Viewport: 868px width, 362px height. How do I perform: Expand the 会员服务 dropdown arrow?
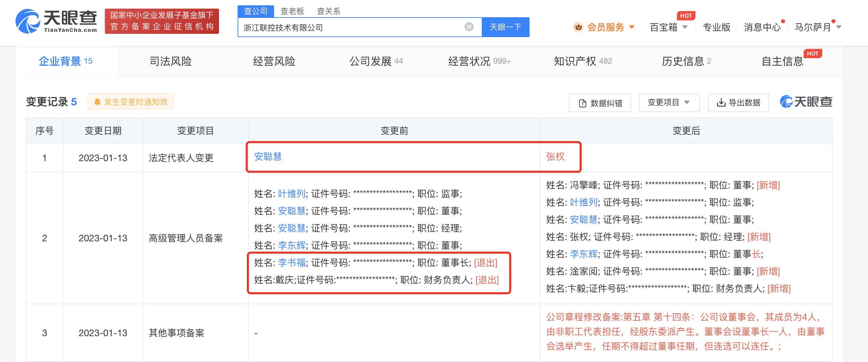click(x=632, y=27)
